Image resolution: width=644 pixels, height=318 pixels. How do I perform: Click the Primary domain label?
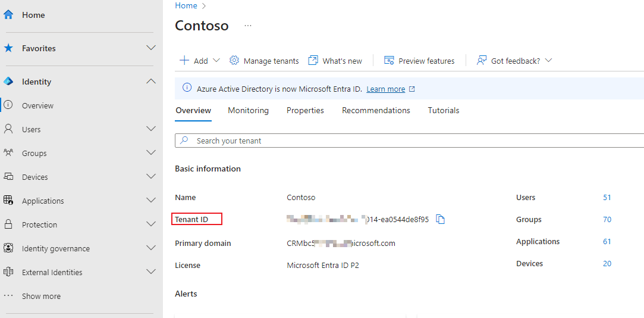coord(203,243)
